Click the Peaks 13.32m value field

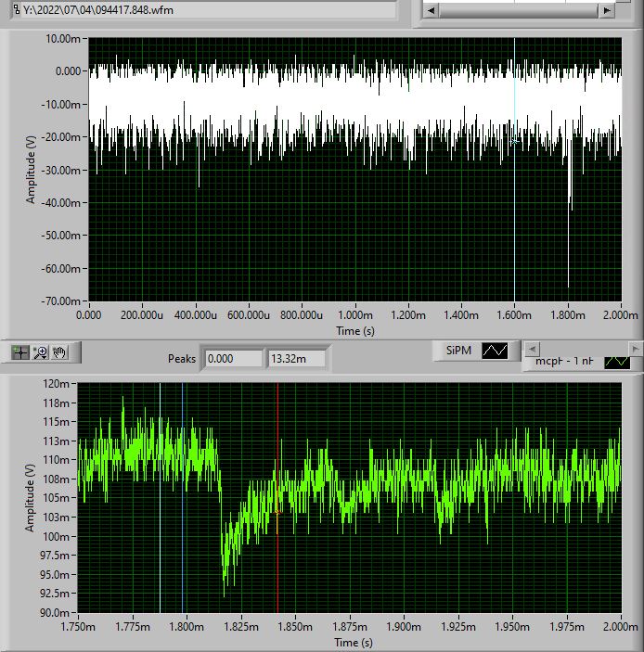[296, 358]
